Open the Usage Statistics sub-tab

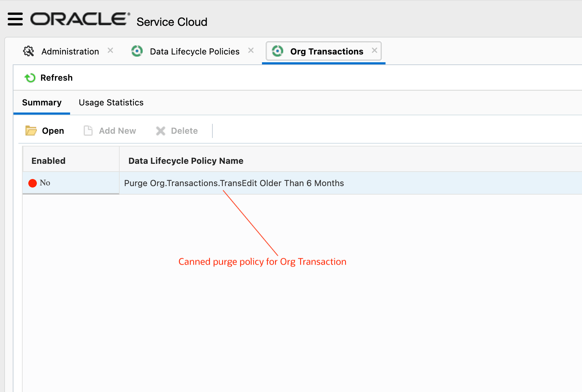(111, 103)
